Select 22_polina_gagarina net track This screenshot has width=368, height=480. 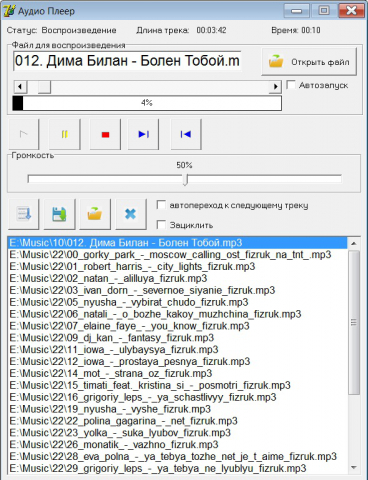(177, 421)
